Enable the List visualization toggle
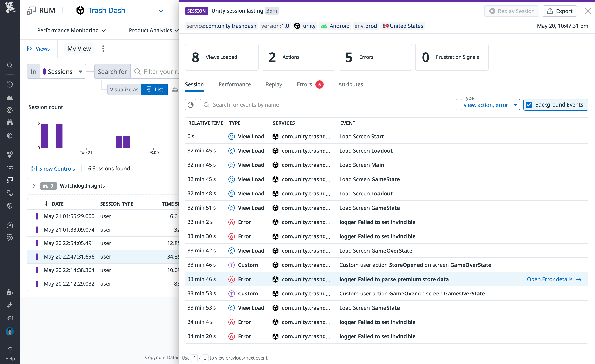The height and width of the screenshot is (364, 595). pyautogui.click(x=154, y=89)
